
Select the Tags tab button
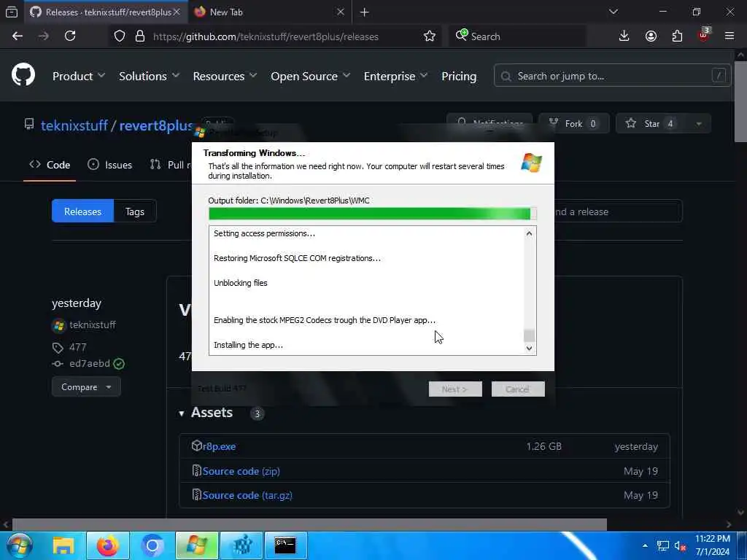pos(135,211)
